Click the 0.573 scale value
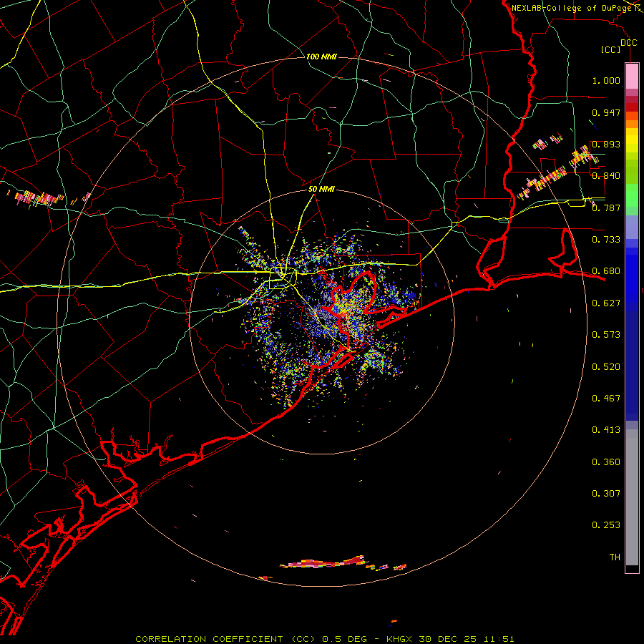Screen dimensions: 644x644 (x=606, y=335)
